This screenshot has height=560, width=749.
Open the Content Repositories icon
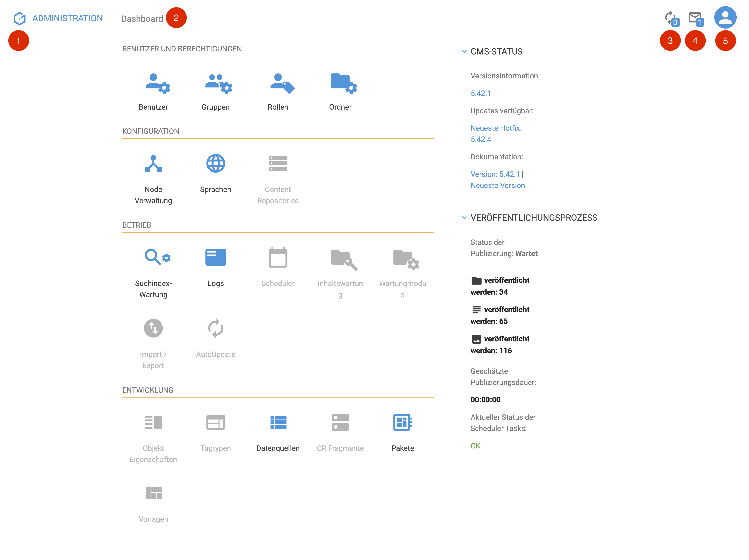pos(278,164)
